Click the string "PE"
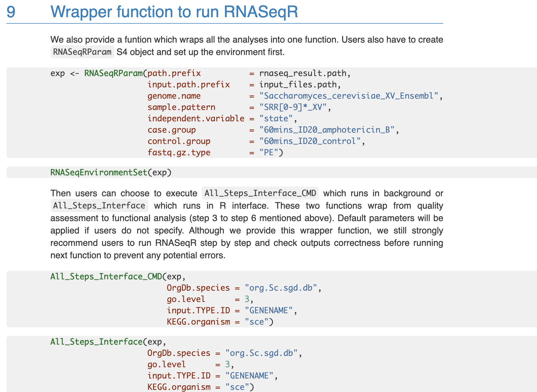Image resolution: width=537 pixels, height=392 pixels. pyautogui.click(x=269, y=153)
